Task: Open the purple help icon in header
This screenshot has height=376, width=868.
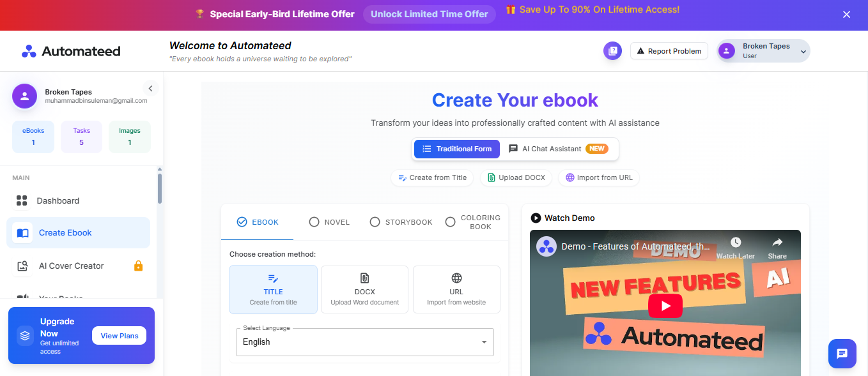Action: tap(612, 51)
